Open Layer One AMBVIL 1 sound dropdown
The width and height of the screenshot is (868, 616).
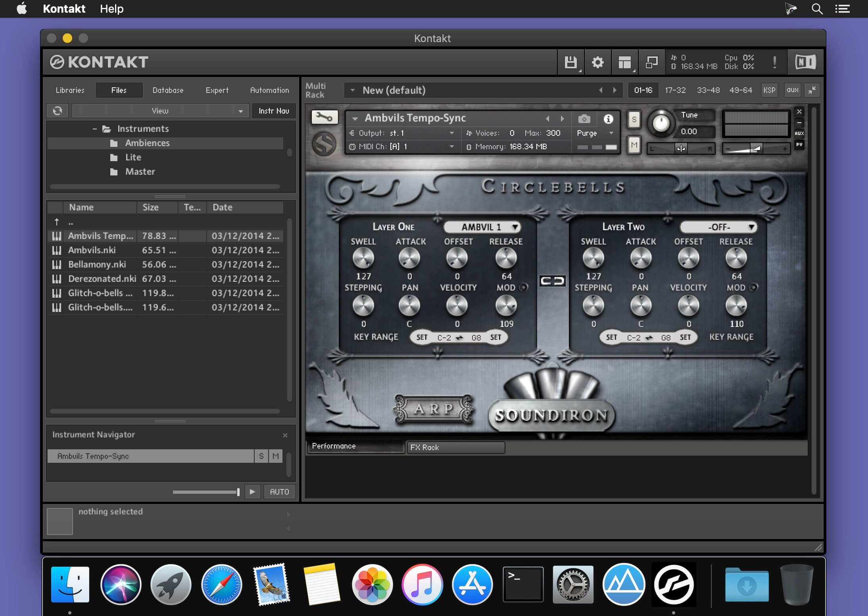point(482,227)
